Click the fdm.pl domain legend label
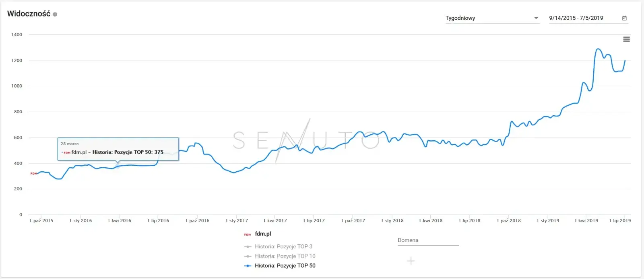The image size is (644, 279). pos(263,234)
